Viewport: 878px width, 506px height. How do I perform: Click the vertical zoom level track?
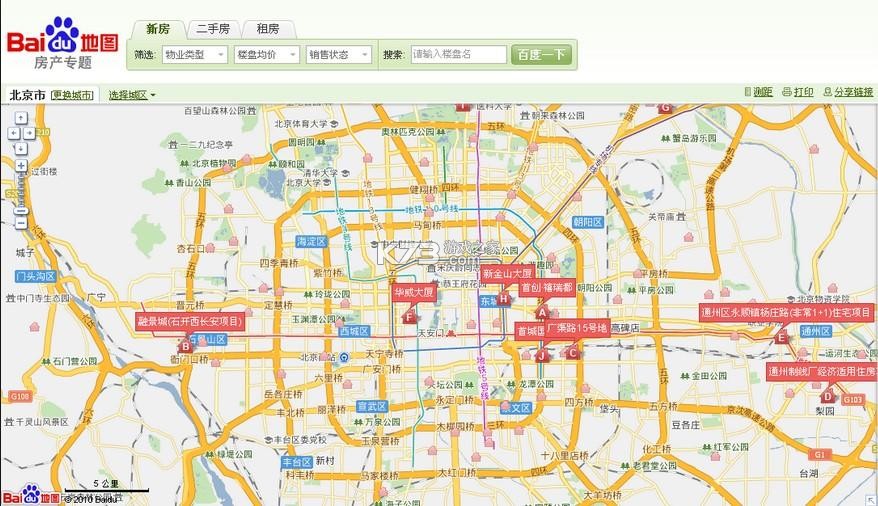21,190
